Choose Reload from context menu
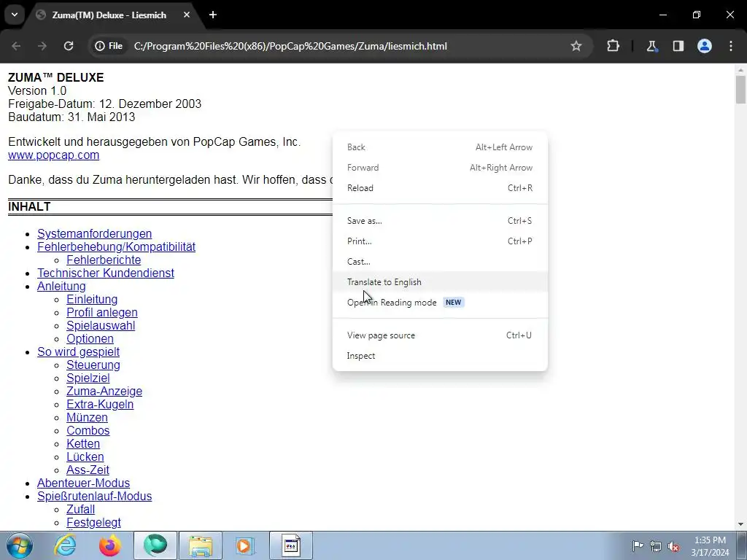The image size is (747, 560). (440, 188)
